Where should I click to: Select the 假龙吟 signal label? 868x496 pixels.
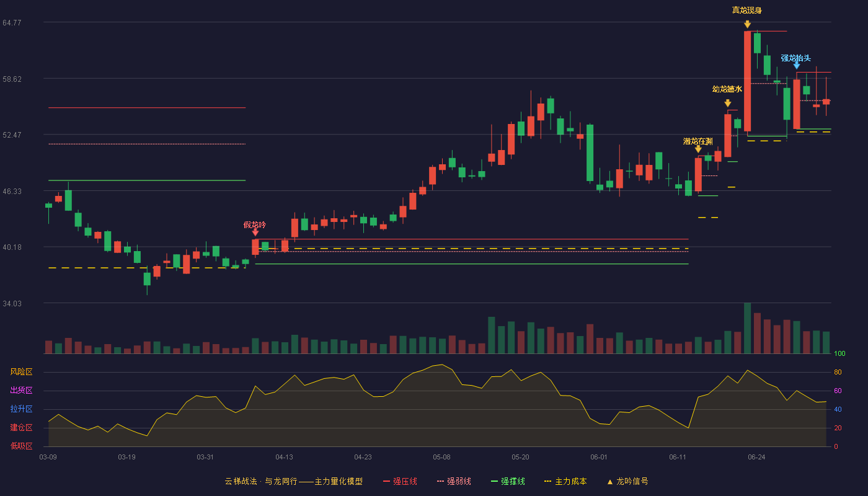click(x=255, y=224)
